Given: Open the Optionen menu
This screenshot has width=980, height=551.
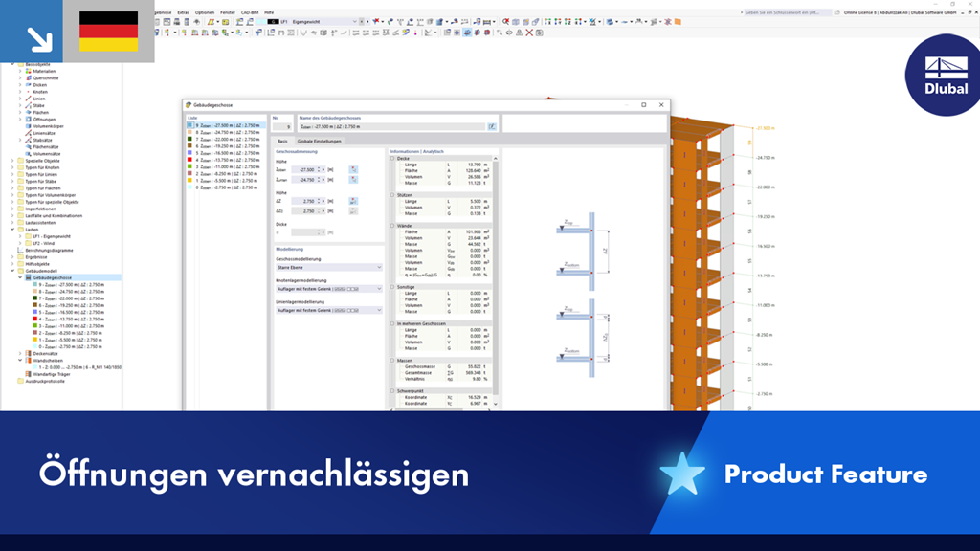Looking at the screenshot, I should click(205, 12).
